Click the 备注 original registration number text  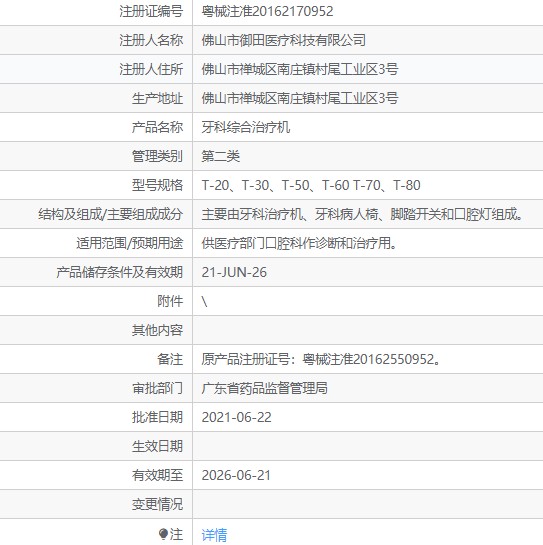(x=321, y=359)
